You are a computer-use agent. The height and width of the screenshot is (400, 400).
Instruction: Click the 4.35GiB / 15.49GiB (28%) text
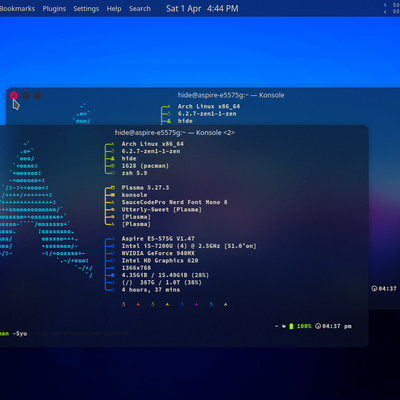[x=165, y=275]
